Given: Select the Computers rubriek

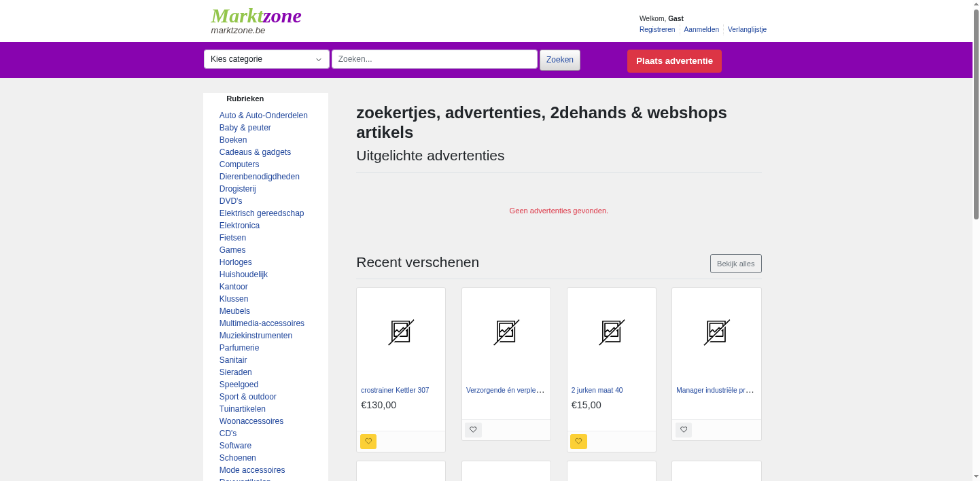Looking at the screenshot, I should [x=239, y=164].
